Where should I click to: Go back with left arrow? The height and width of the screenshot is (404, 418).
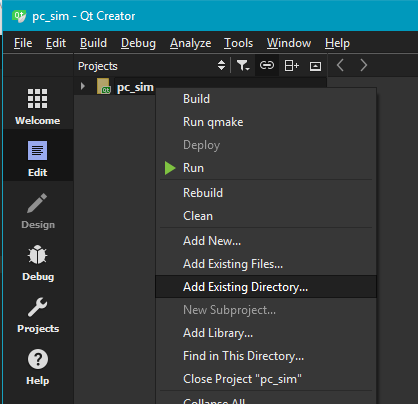coord(340,65)
